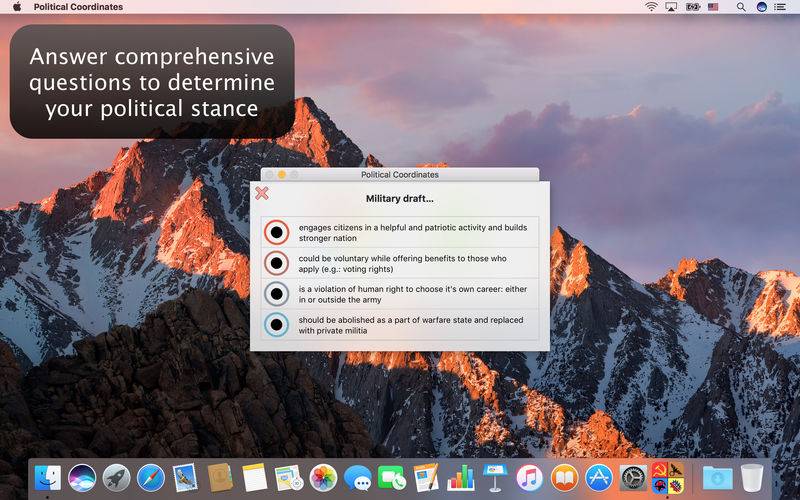Activate Siri from menu bar
Image resolution: width=800 pixels, height=500 pixels.
762,7
